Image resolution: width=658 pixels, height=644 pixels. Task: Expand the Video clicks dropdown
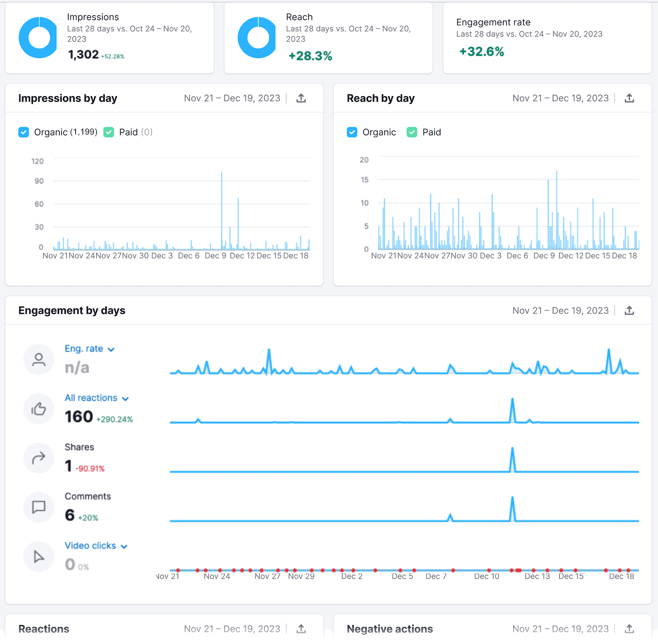(124, 546)
